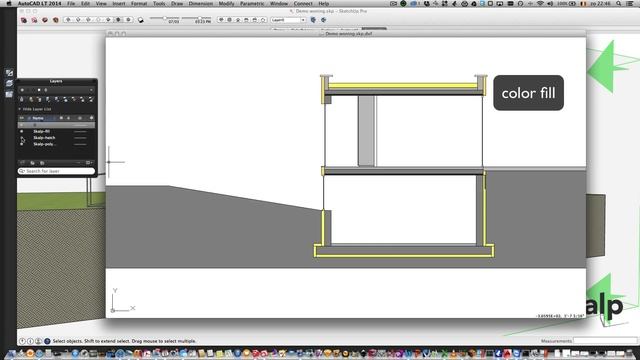This screenshot has width=640, height=360.
Task: Click the top icon in AutoCAD's left strip
Action: point(9,73)
